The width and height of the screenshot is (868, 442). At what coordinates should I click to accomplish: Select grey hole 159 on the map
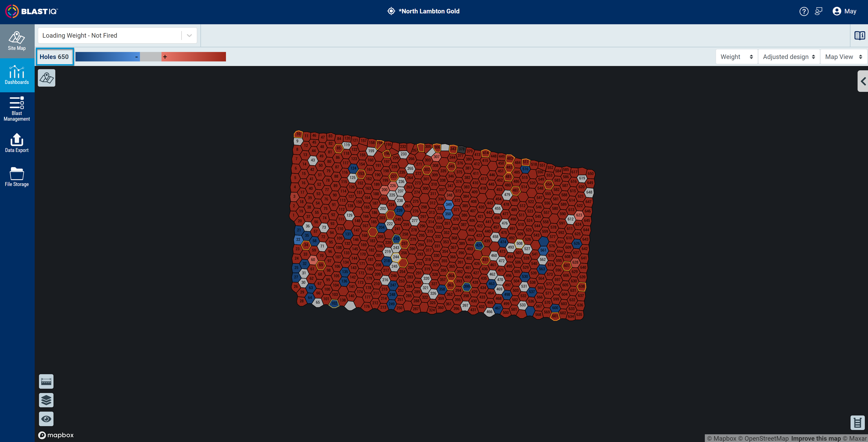point(371,151)
